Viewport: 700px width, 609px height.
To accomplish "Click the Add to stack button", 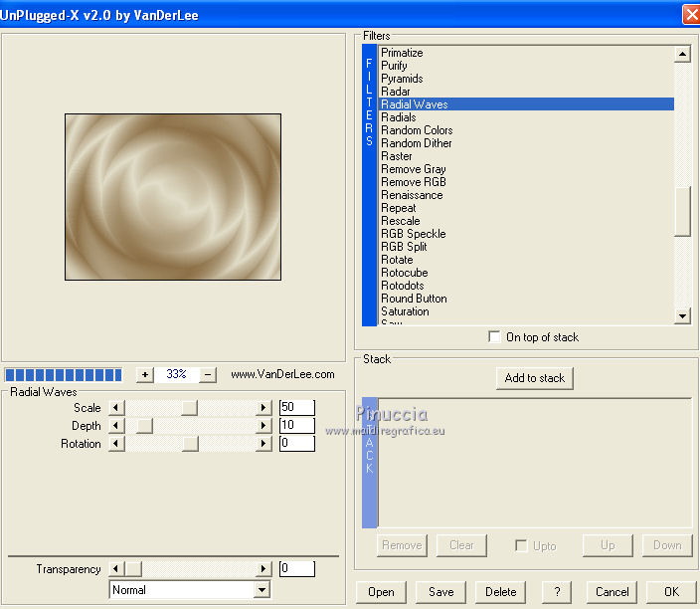I will tap(535, 378).
